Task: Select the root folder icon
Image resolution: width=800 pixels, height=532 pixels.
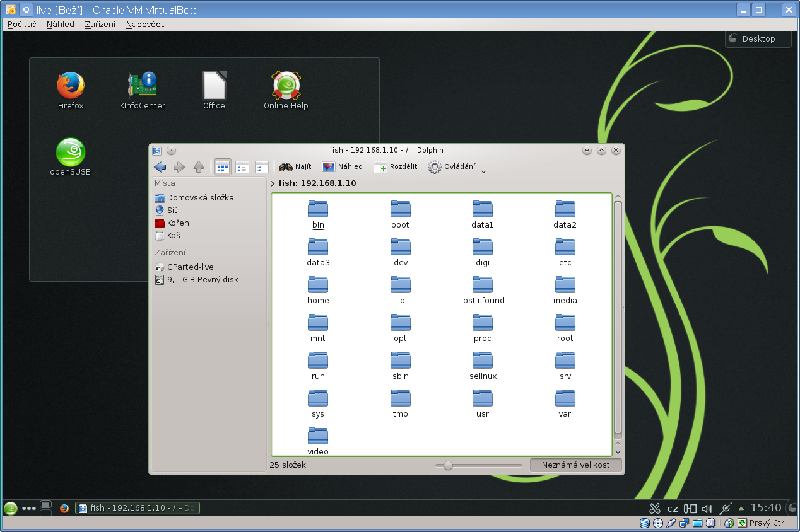Action: pos(565,323)
